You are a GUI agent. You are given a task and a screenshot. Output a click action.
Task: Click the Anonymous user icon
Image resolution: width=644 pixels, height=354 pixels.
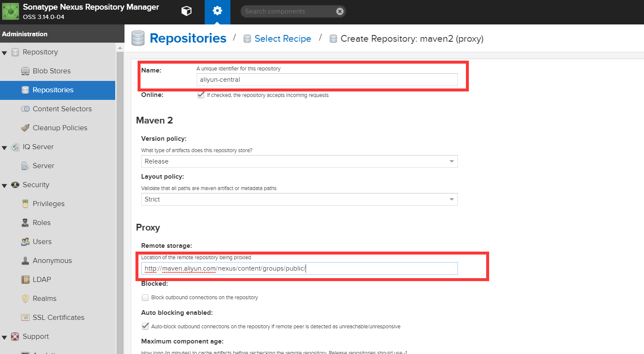[25, 260]
